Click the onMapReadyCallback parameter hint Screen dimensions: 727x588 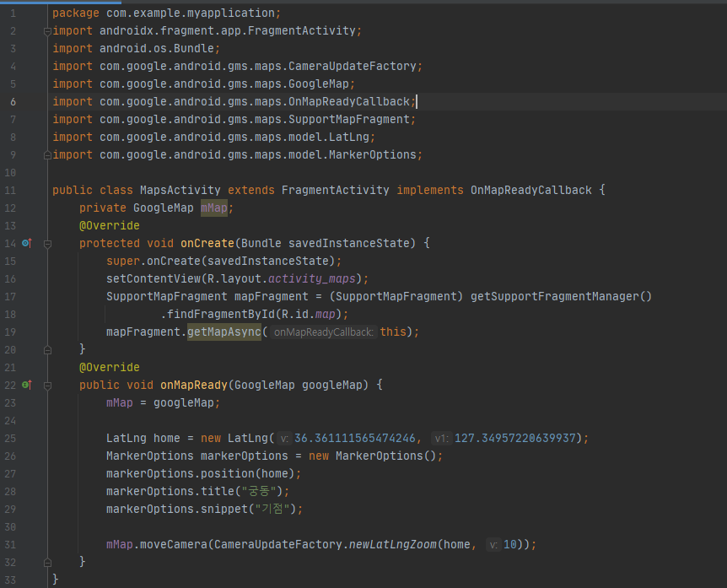[x=324, y=332]
